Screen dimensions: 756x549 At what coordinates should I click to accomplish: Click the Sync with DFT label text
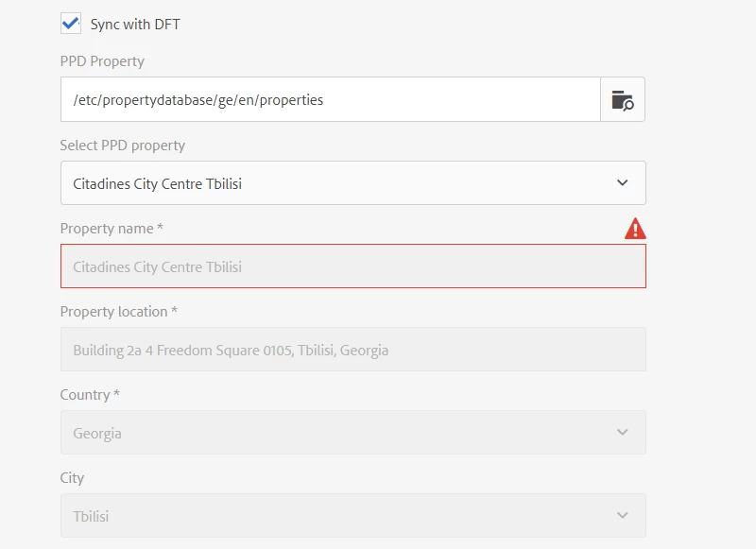(135, 25)
